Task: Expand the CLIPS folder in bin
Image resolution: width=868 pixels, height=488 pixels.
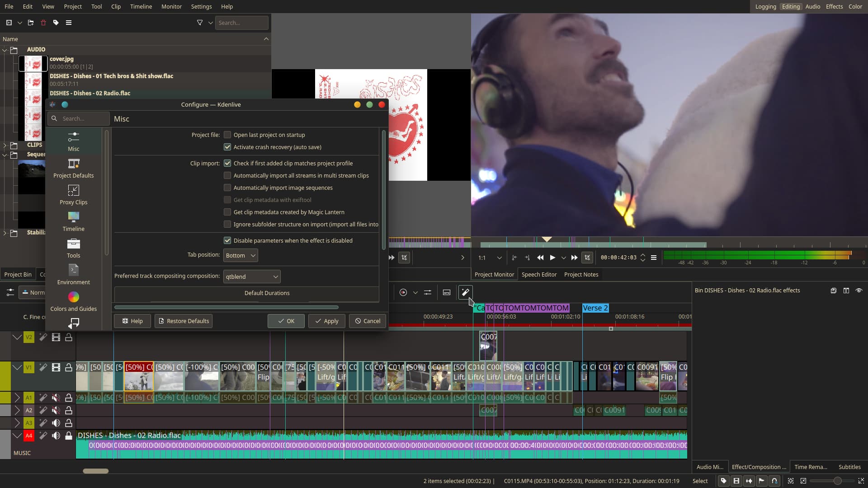Action: [5, 145]
